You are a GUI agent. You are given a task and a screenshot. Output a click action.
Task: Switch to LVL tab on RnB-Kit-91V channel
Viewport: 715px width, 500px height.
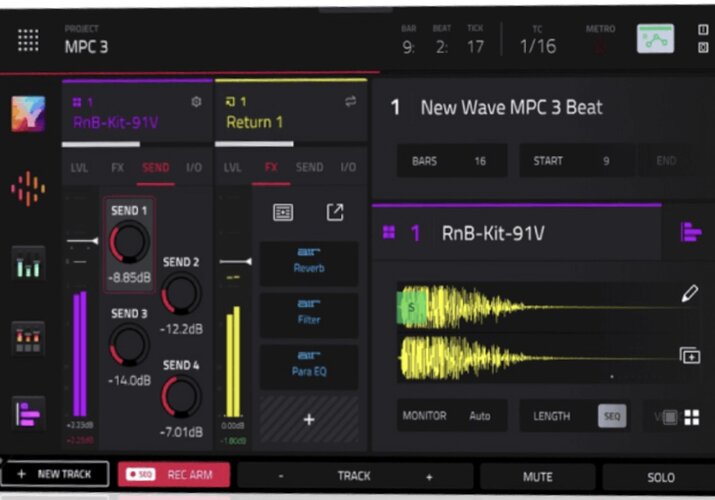point(79,168)
